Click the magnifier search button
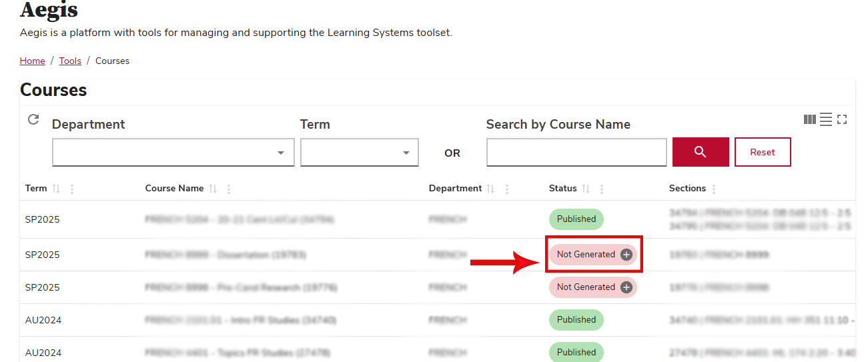The image size is (868, 362). 701,152
